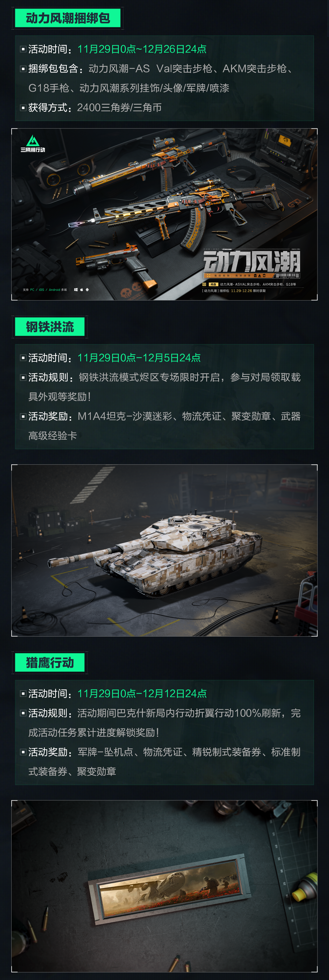Select the 猎鹰行动 section header
This screenshot has height=980, width=329.
point(49,662)
